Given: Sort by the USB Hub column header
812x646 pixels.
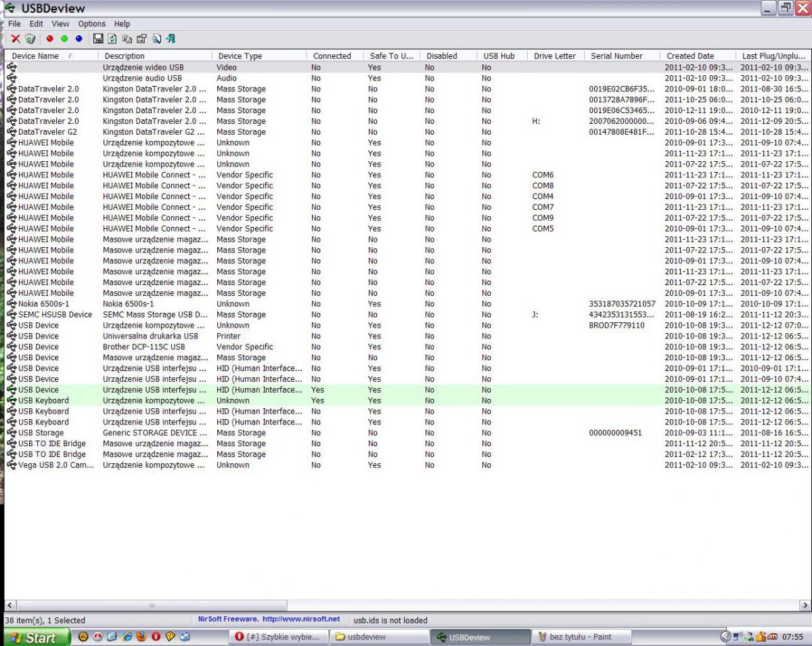Looking at the screenshot, I should [x=503, y=56].
